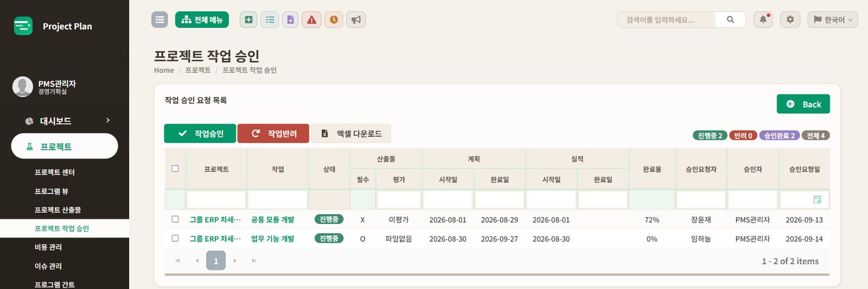The image size is (868, 289).
Task: Open 프로그램 뷰 in sidebar
Action: tap(52, 191)
